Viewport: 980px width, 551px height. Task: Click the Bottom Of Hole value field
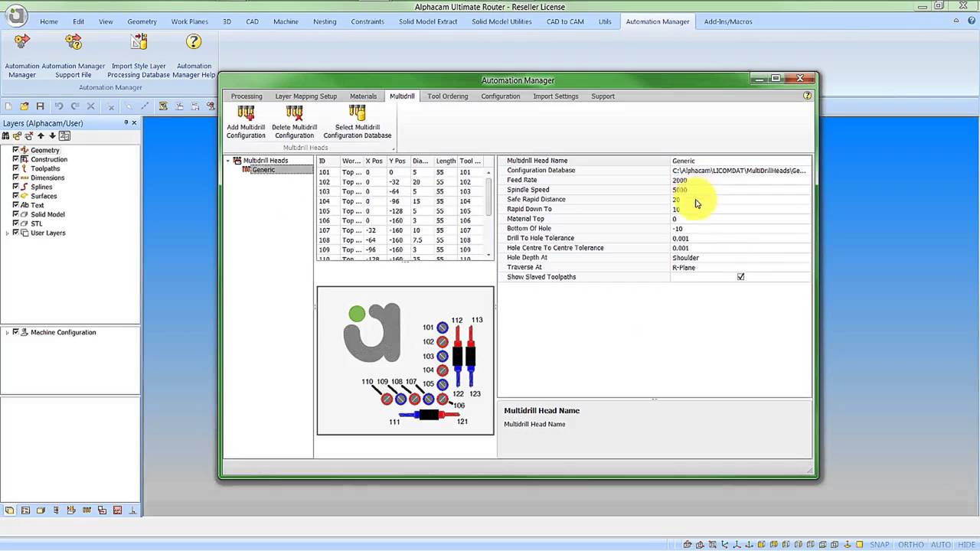tap(740, 229)
